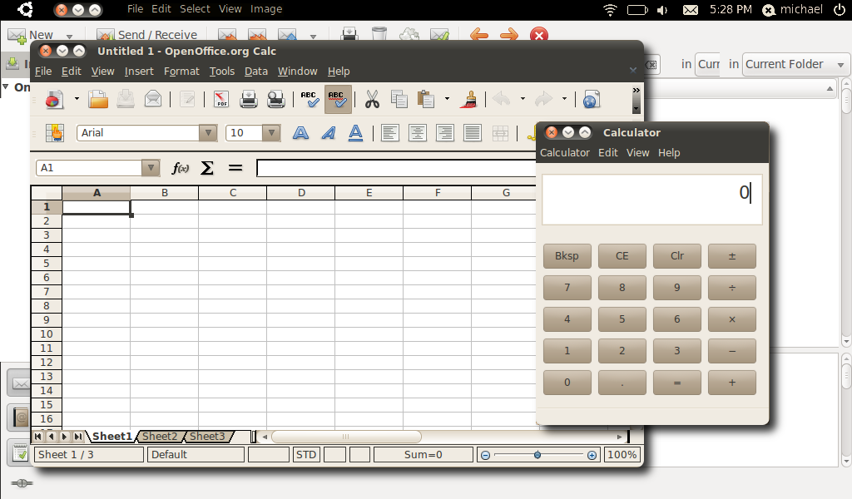Expand the font size dropdown

click(x=271, y=133)
